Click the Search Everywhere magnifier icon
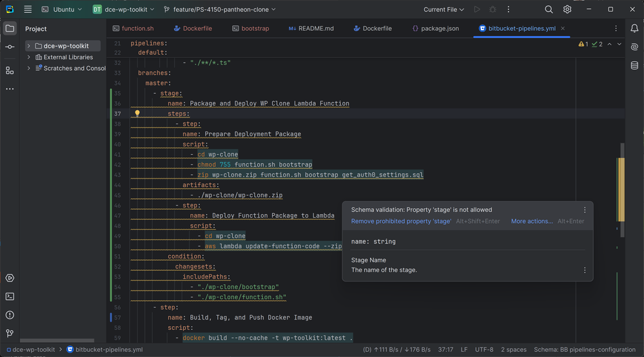Image resolution: width=644 pixels, height=357 pixels. tap(549, 10)
